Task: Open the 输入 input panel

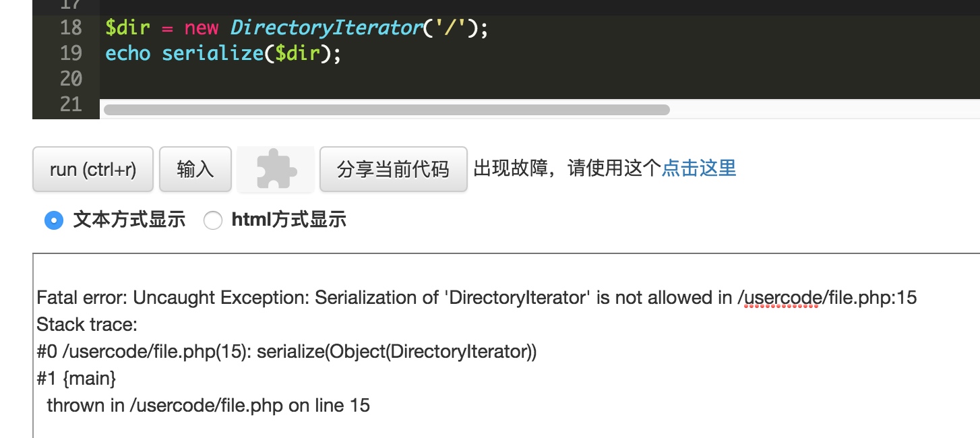Action: click(x=195, y=169)
